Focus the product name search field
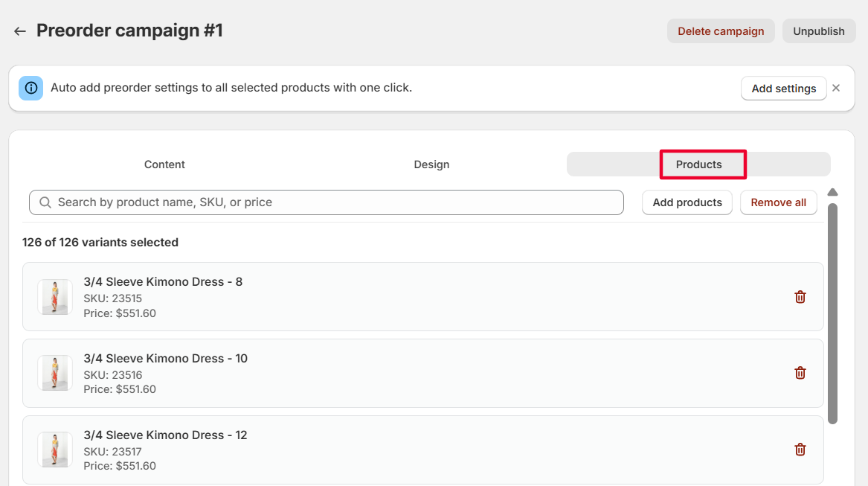 tap(335, 202)
